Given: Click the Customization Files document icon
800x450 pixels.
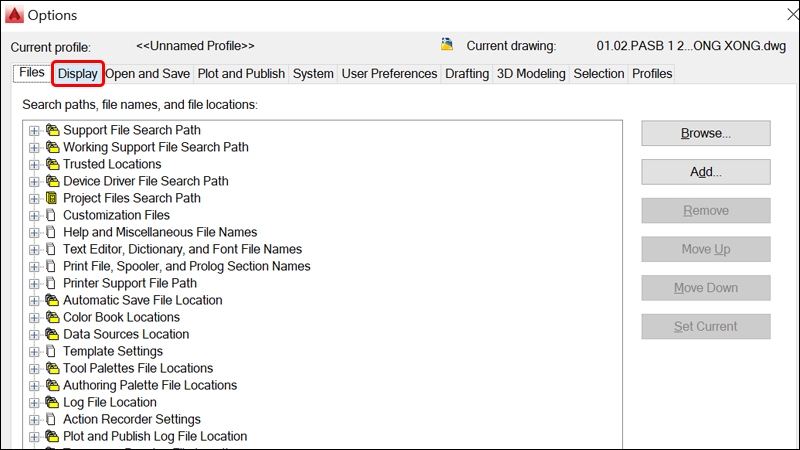Looking at the screenshot, I should click(x=52, y=215).
